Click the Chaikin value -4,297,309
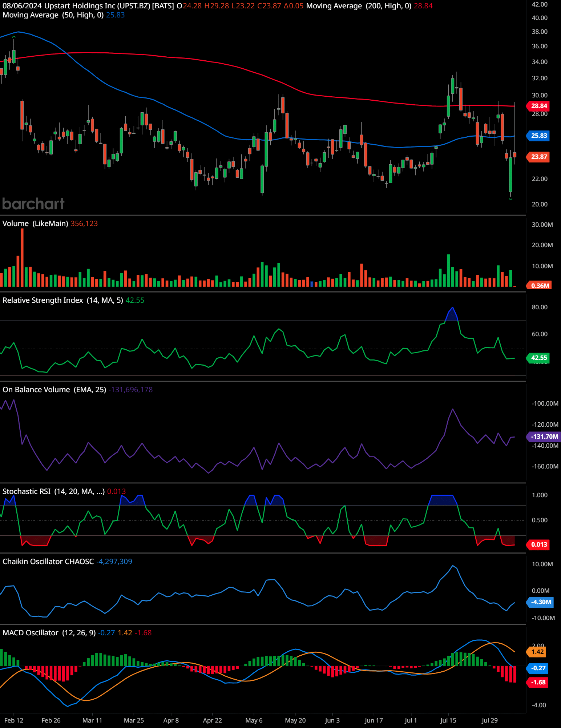 point(114,562)
